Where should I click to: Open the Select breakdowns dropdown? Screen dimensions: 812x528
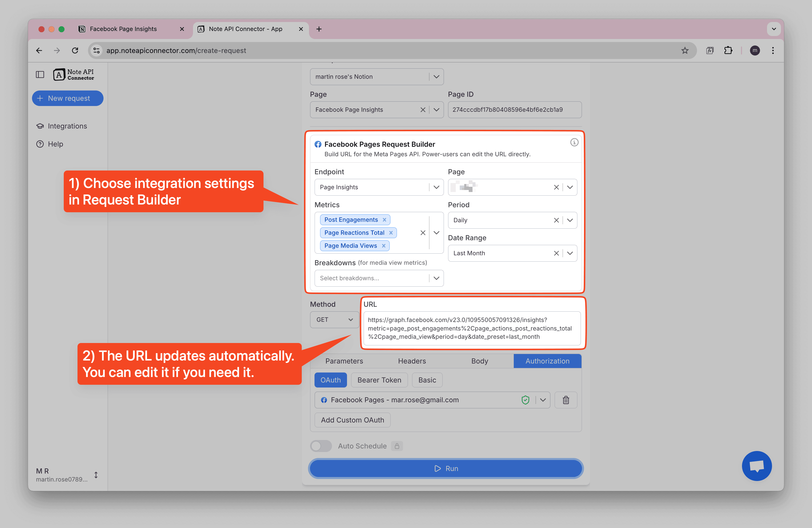(x=379, y=278)
